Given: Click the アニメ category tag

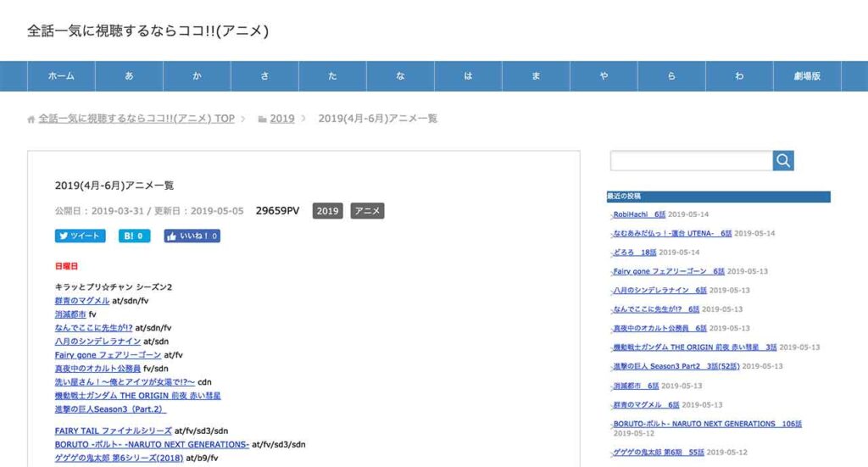Looking at the screenshot, I should [367, 211].
